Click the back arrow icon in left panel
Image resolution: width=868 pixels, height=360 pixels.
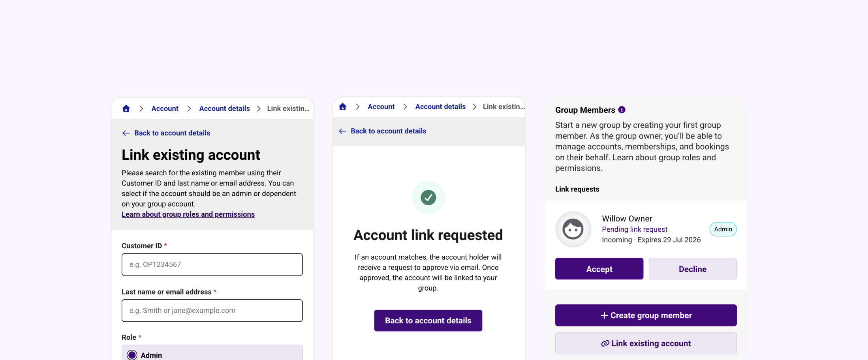pos(126,133)
